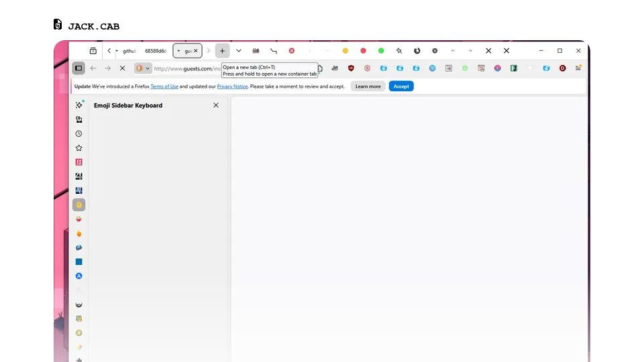The width and height of the screenshot is (644, 362).
Task: Focus the guexts.com address field
Action: [x=187, y=68]
